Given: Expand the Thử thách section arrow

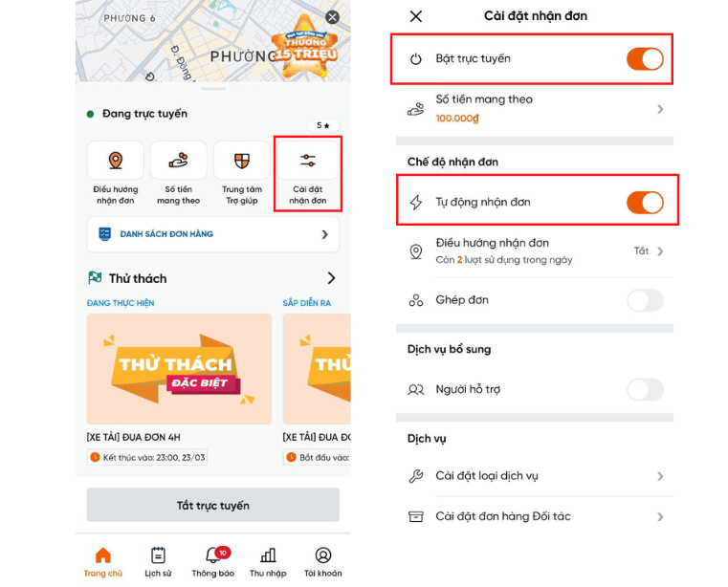Looking at the screenshot, I should (x=331, y=278).
